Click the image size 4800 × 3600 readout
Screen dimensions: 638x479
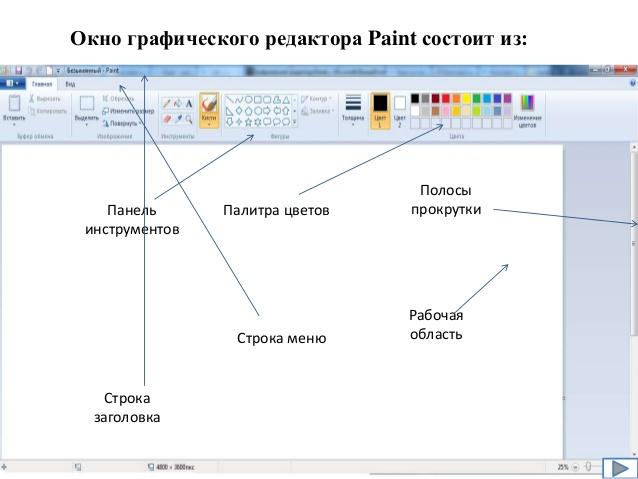(175, 467)
